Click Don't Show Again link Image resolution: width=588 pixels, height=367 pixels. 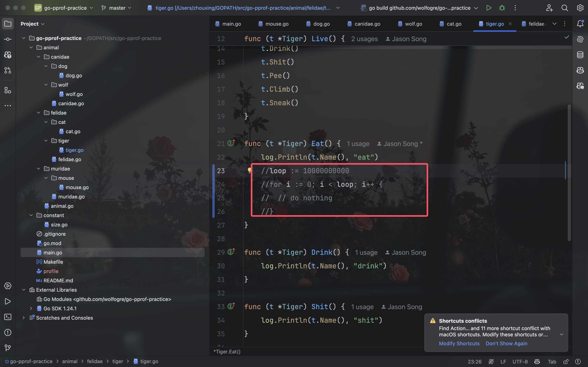[506, 344]
